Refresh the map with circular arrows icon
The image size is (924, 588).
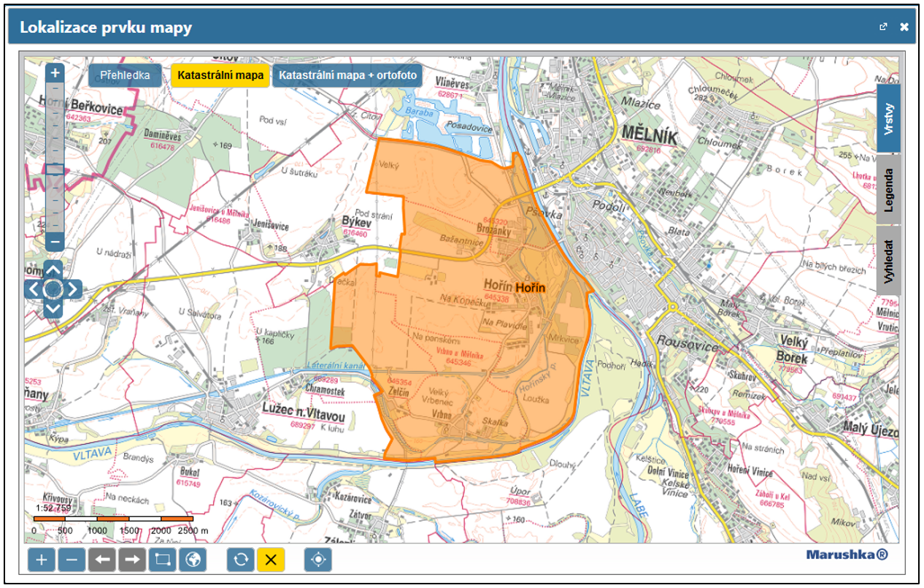(x=240, y=560)
